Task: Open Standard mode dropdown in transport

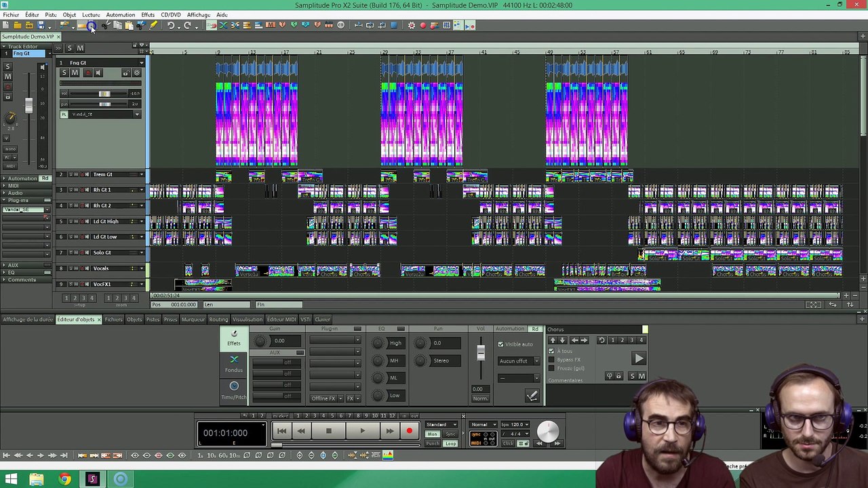Action: (x=441, y=424)
